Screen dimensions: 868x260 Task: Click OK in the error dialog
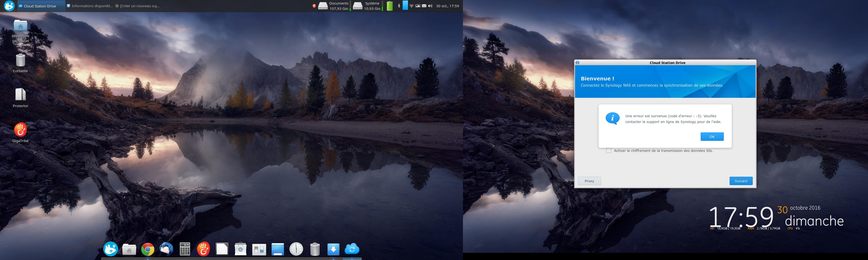(x=712, y=136)
